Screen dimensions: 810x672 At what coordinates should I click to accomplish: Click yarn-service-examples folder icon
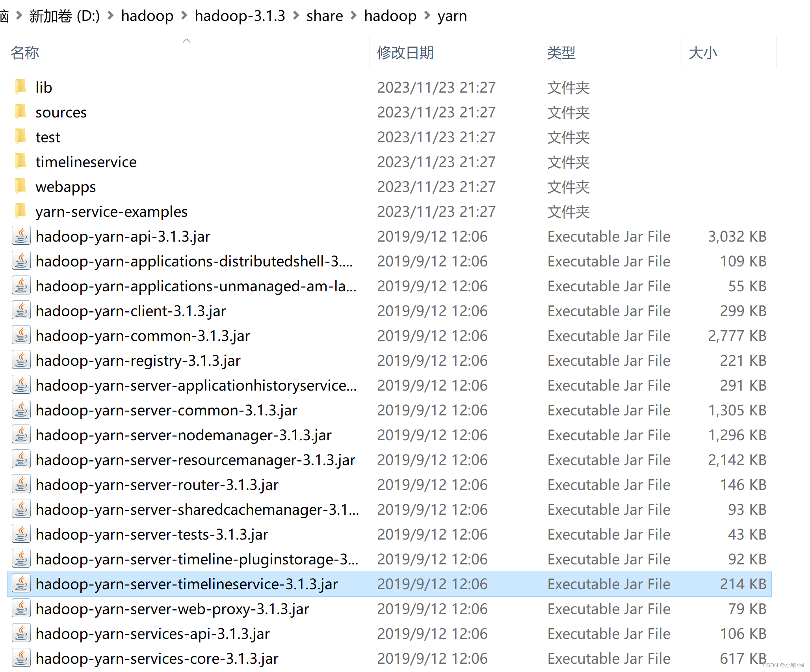[x=20, y=211]
